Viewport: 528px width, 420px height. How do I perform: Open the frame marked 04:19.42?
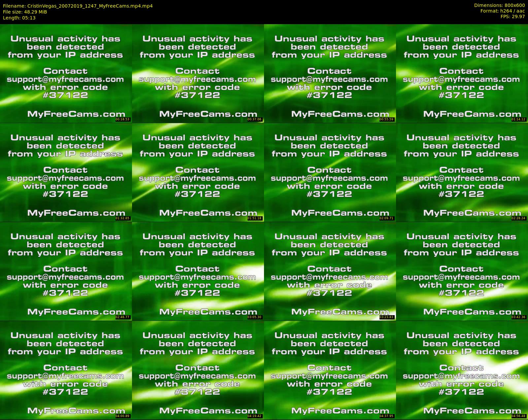[x=198, y=370]
